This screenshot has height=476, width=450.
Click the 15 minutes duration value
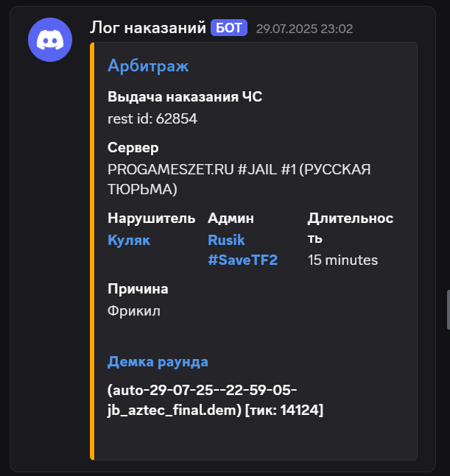[342, 260]
